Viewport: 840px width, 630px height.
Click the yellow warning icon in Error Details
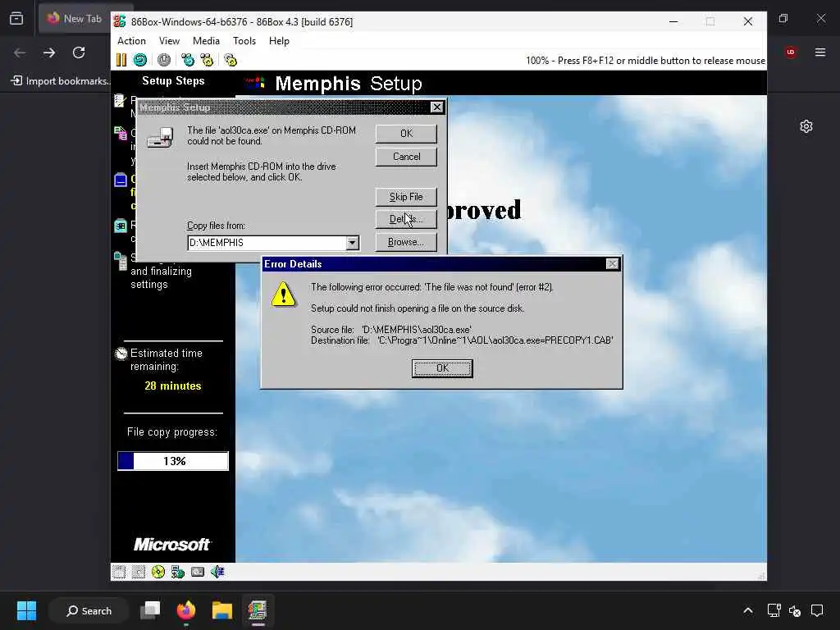click(x=283, y=294)
